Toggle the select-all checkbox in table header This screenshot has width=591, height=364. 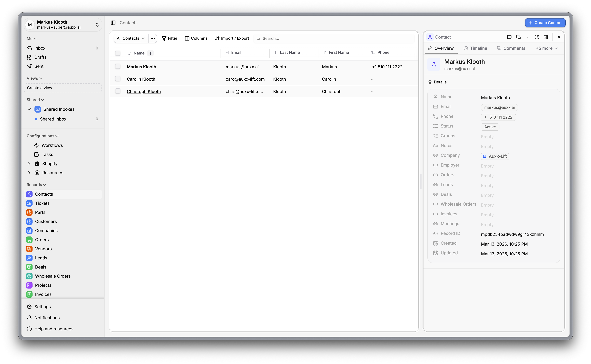tap(118, 53)
